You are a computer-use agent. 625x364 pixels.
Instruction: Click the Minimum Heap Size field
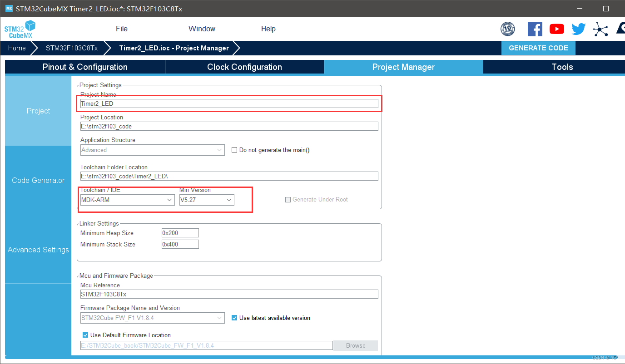coord(180,233)
